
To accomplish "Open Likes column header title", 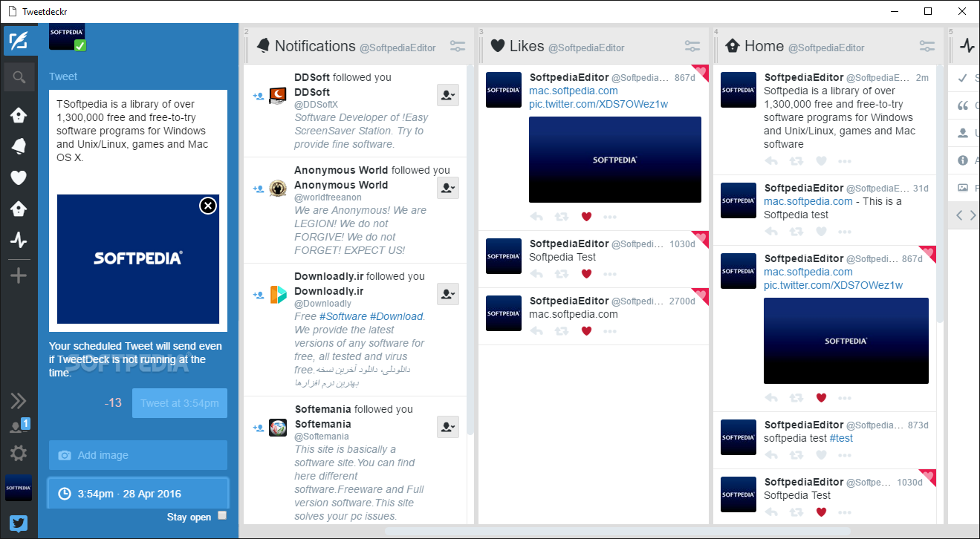I will pos(527,46).
